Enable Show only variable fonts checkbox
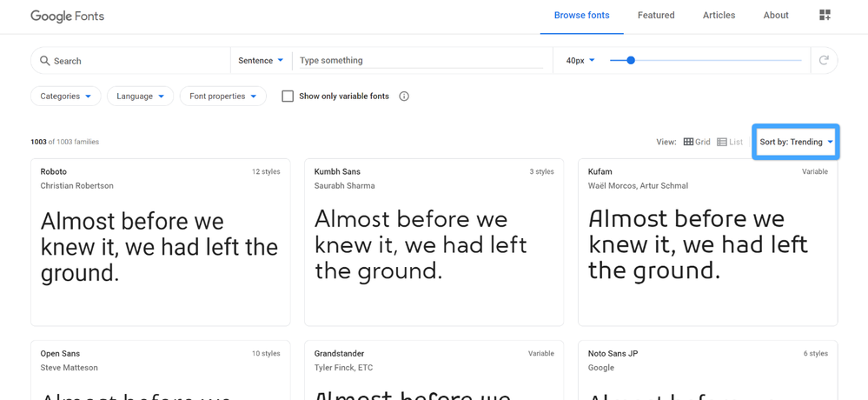 [288, 97]
